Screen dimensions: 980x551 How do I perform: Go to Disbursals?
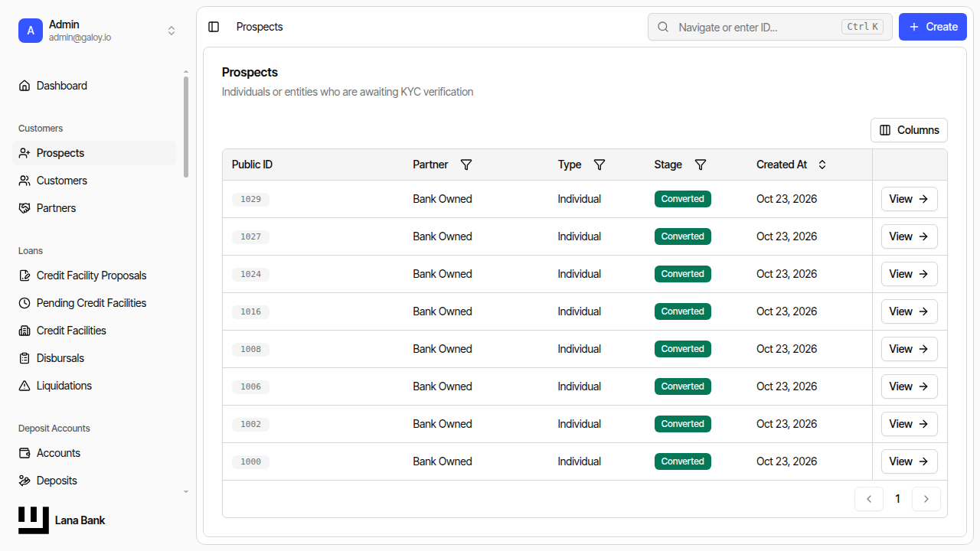(95, 358)
